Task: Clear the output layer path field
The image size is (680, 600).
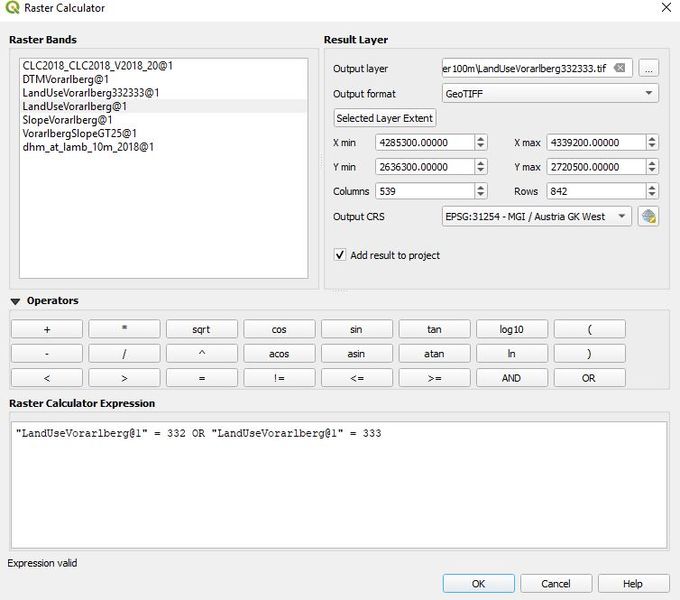Action: click(x=620, y=68)
